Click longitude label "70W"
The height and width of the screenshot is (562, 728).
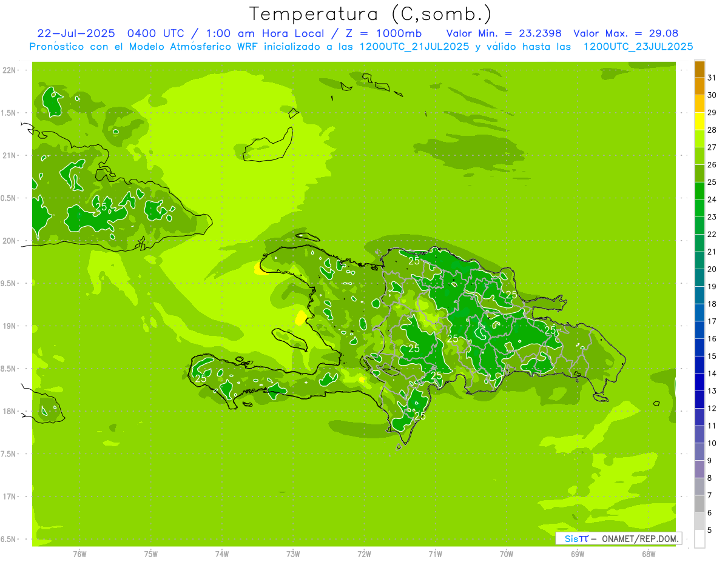[507, 554]
